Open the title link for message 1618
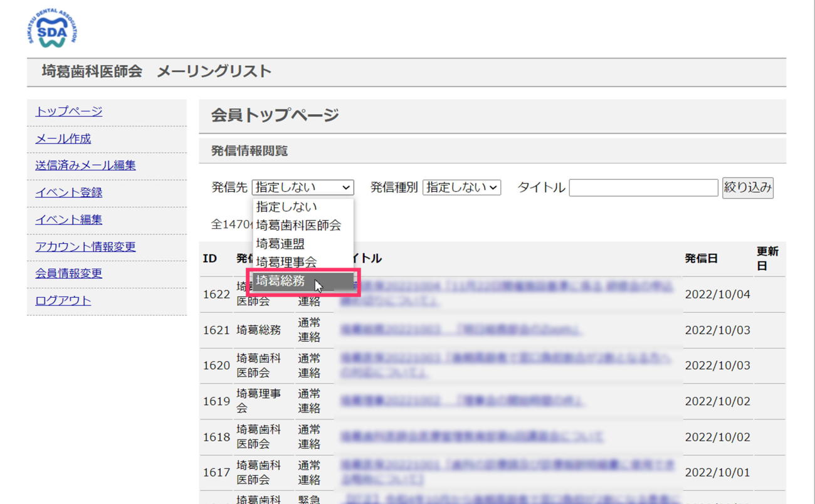Viewport: 815px width, 504px height. click(x=471, y=436)
